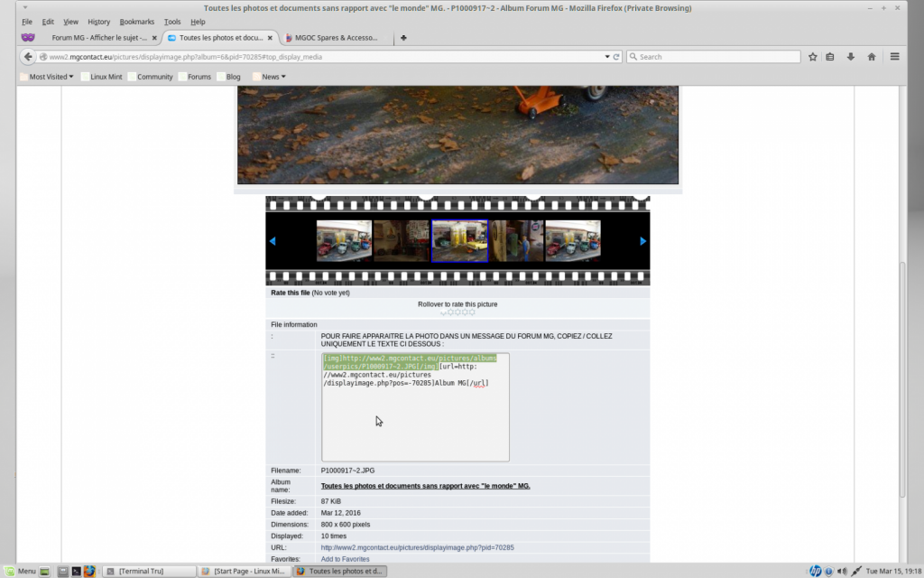Click the 'Add to Favorites' link

(x=346, y=559)
